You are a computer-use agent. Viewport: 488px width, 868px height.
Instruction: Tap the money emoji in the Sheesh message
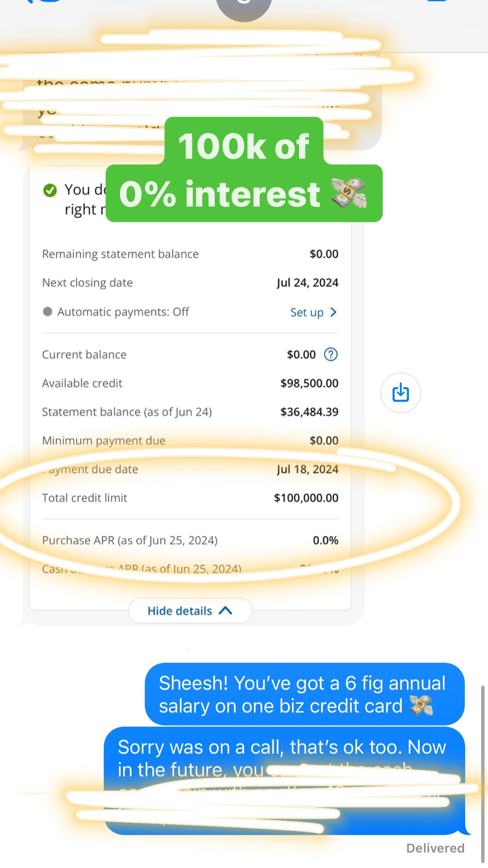(421, 706)
